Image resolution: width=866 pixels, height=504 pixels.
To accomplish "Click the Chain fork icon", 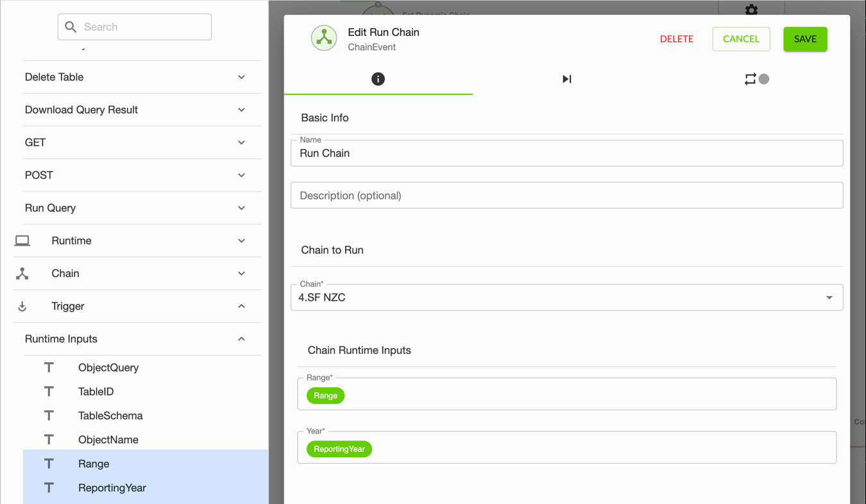I will click(x=22, y=273).
